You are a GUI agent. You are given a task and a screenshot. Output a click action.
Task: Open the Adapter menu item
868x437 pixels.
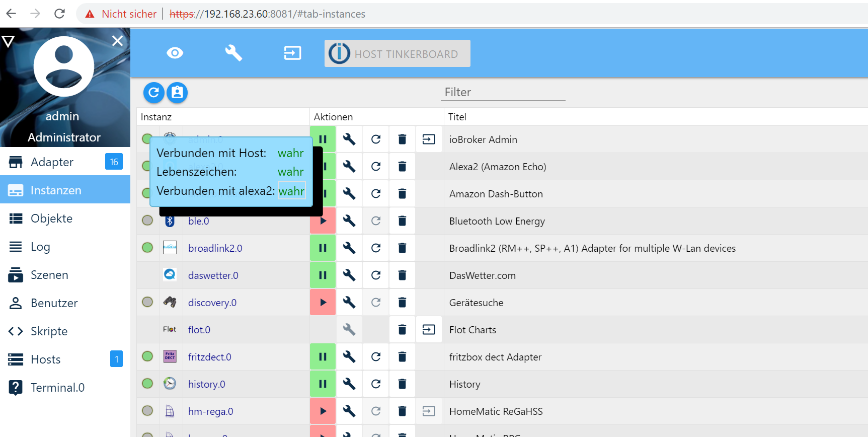coord(52,162)
